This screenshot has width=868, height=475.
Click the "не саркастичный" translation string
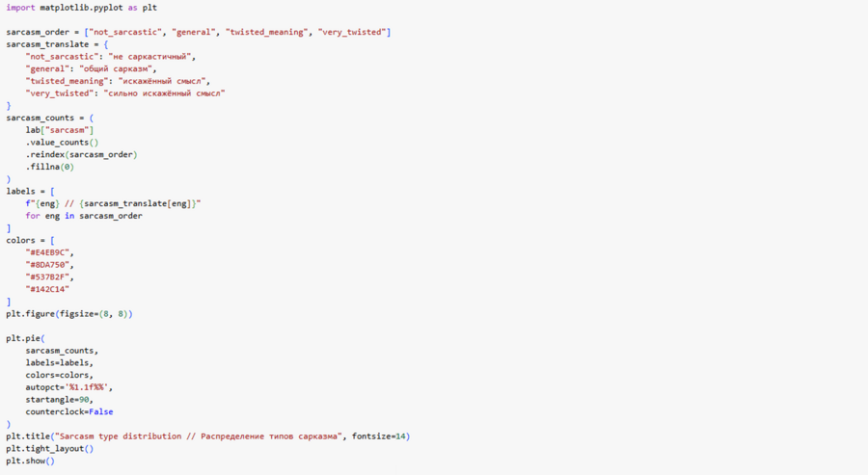[x=146, y=57]
